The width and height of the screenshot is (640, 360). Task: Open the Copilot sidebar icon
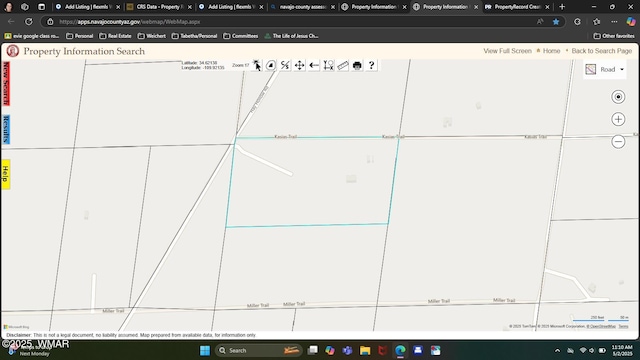pos(631,22)
